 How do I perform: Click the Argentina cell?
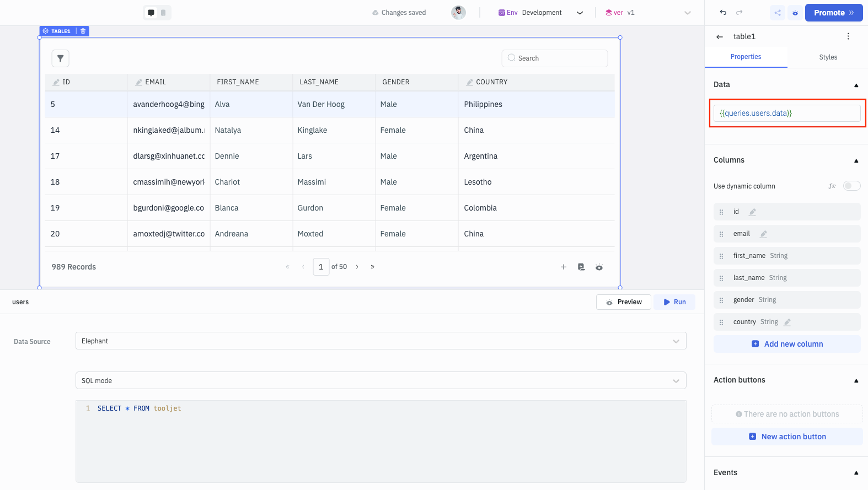click(537, 156)
